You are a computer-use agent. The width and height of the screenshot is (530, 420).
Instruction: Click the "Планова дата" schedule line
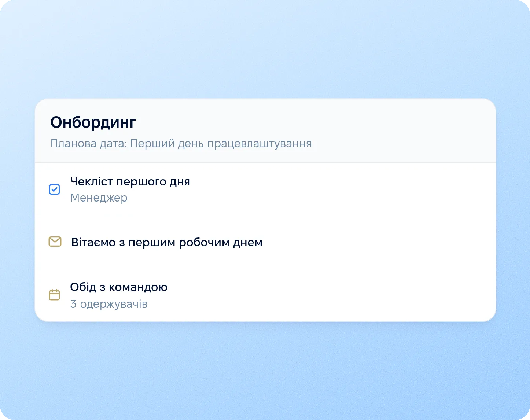pyautogui.click(x=181, y=143)
